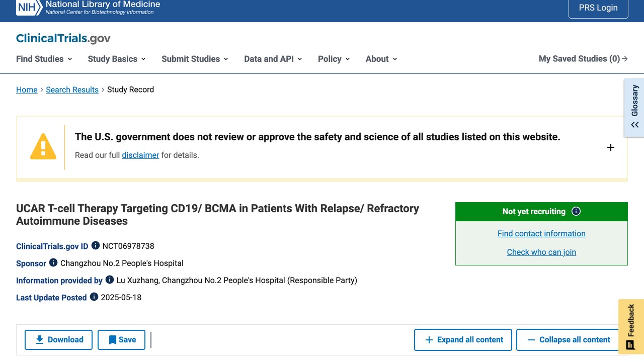Click the PRS Login button
This screenshot has height=362, width=644.
point(598,8)
